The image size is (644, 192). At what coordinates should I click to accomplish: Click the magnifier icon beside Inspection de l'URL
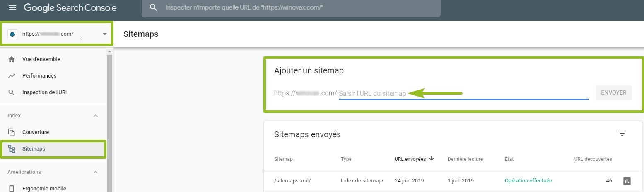tap(12, 92)
